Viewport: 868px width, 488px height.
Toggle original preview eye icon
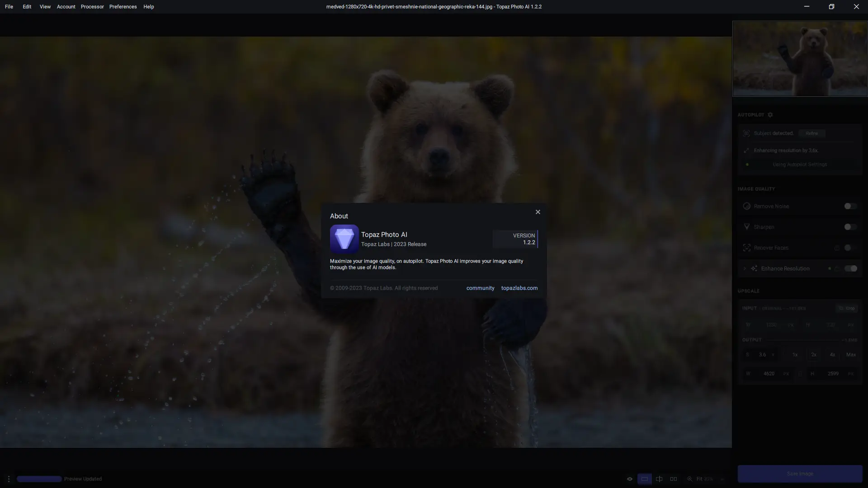[629, 479]
